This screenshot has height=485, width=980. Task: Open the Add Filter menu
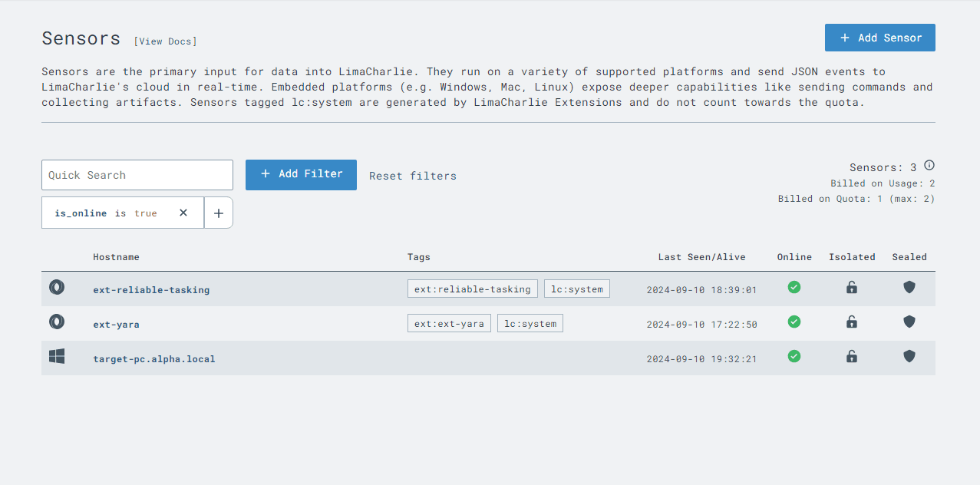pyautogui.click(x=301, y=174)
